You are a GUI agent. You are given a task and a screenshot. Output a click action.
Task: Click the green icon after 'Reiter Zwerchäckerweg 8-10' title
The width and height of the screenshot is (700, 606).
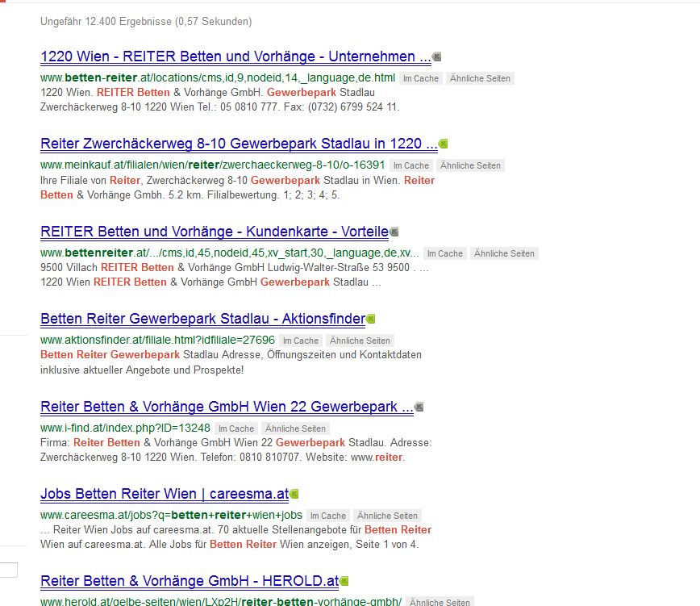[x=443, y=144]
